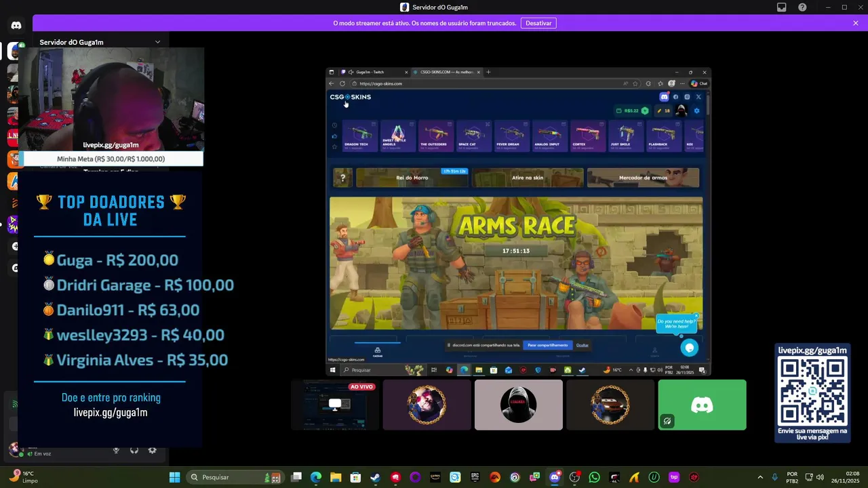The image size is (868, 488).
Task: Open the CSGO-Skins Facebook icon
Action: (x=675, y=97)
